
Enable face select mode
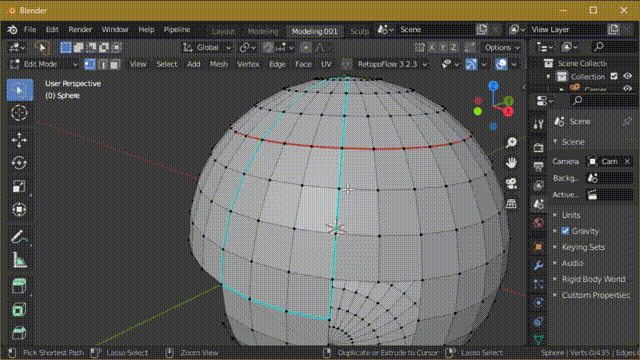pyautogui.click(x=115, y=64)
